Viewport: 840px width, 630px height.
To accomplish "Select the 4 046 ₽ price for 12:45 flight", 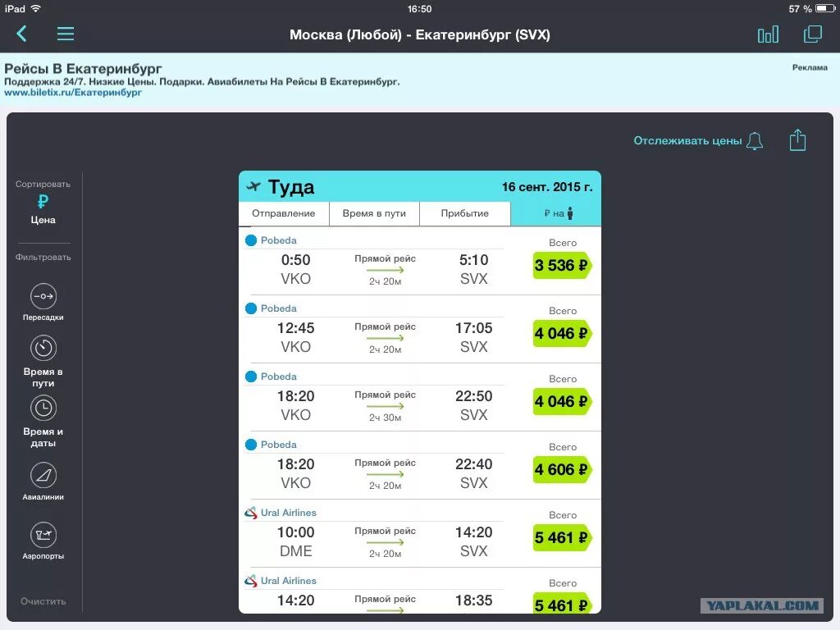I will point(562,333).
